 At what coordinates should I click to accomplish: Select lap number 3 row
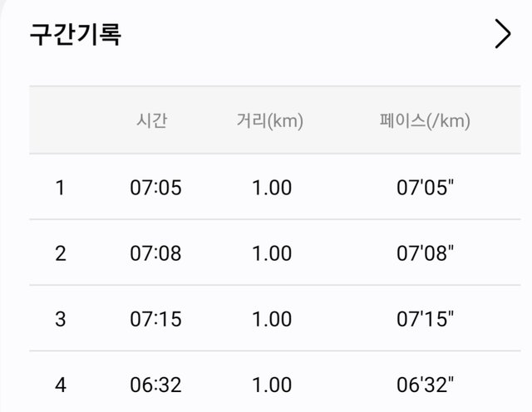(x=60, y=319)
